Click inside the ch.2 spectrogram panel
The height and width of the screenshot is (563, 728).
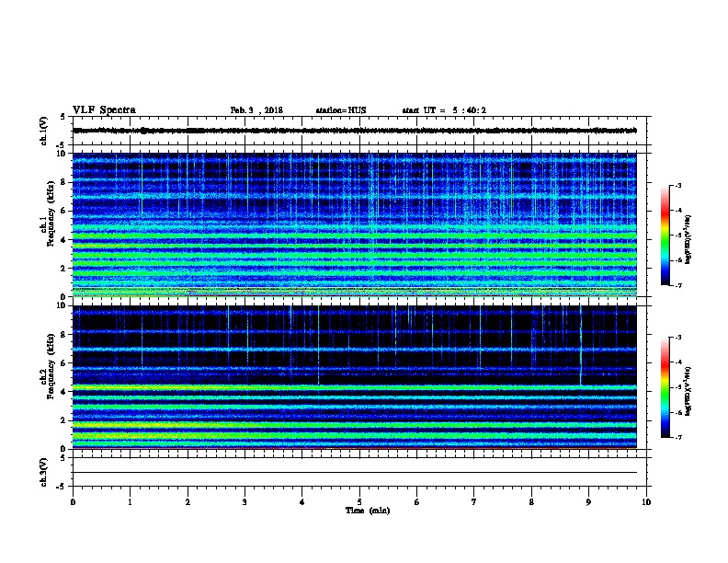(x=355, y=377)
